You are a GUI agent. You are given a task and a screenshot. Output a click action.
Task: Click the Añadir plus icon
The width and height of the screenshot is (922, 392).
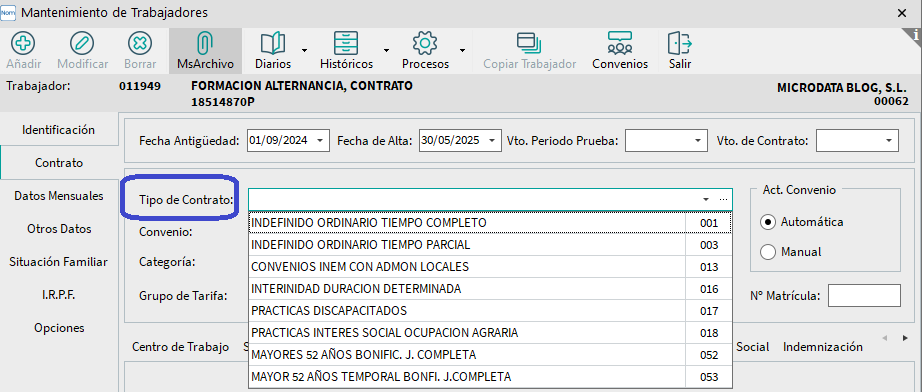(24, 43)
